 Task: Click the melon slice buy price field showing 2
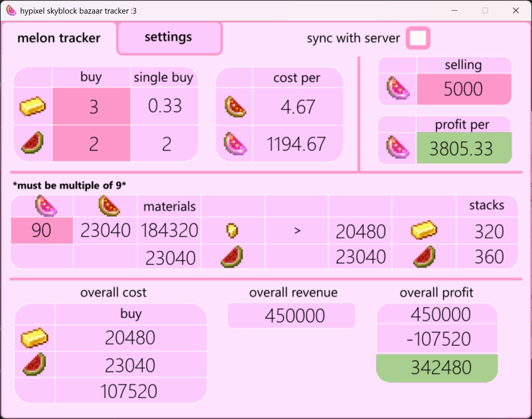tap(91, 144)
